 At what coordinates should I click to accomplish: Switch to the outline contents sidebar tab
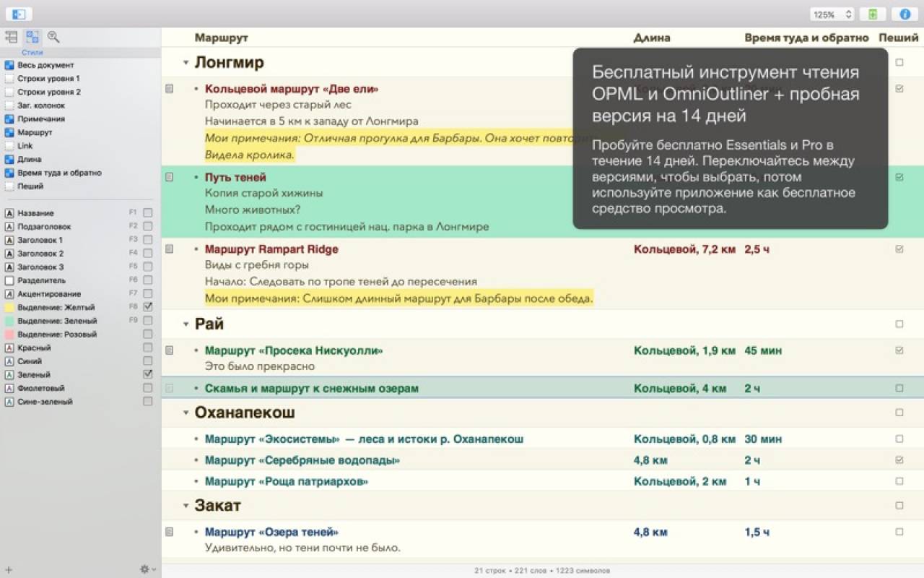[x=11, y=37]
